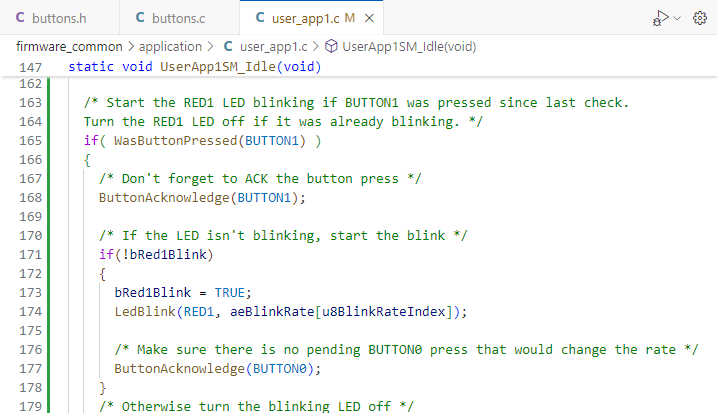Click WasButtonPressed on line 165
Viewport: 717px width, 413px height.
click(176, 140)
